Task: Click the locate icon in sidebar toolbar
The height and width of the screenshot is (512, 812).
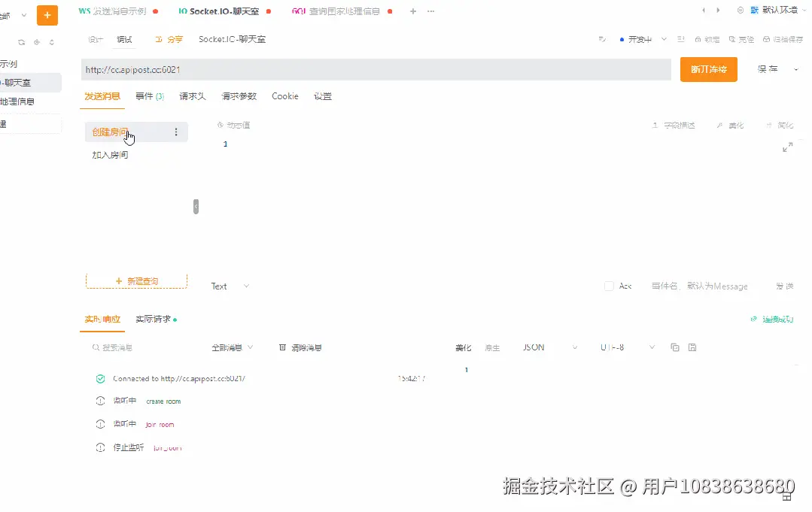Action: click(x=37, y=42)
